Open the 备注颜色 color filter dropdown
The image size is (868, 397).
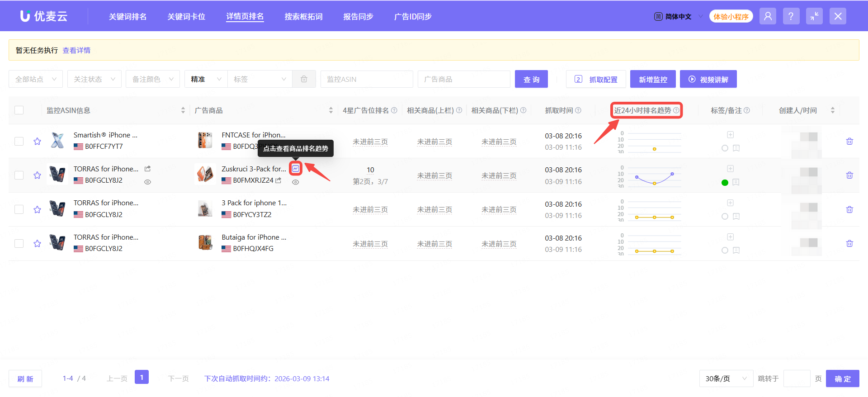(x=152, y=79)
